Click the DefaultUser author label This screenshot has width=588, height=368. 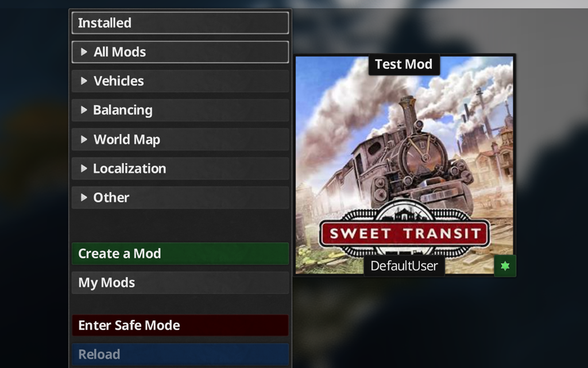(x=404, y=266)
